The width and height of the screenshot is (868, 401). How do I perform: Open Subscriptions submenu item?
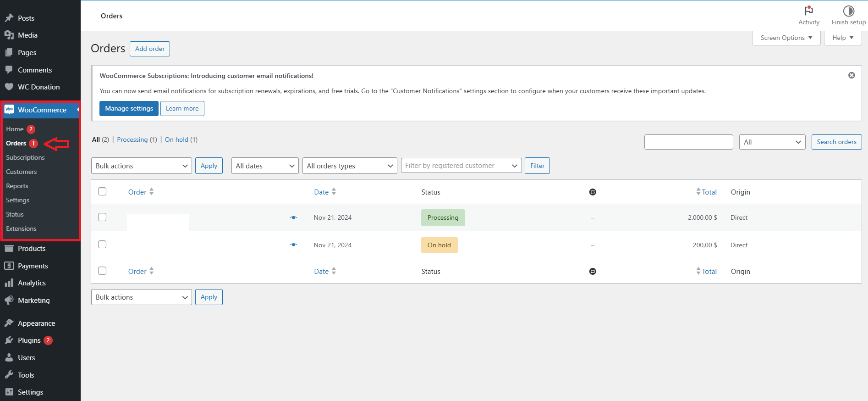click(25, 157)
